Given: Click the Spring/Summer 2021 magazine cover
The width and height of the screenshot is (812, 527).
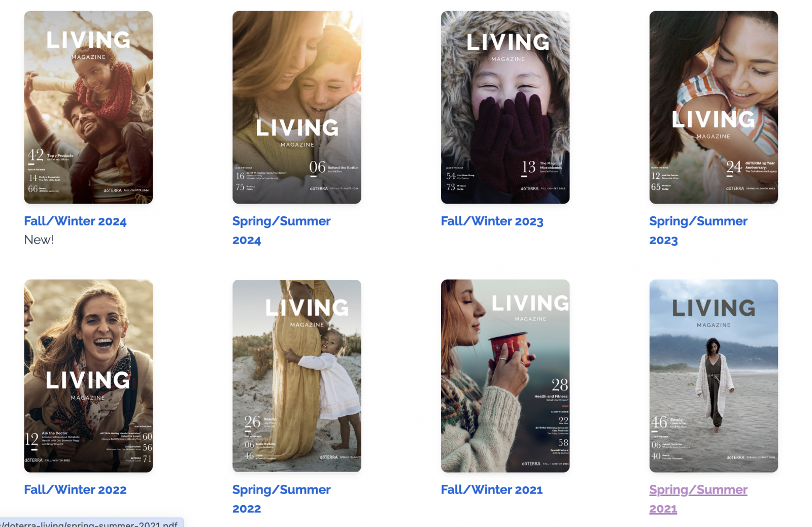Looking at the screenshot, I should tap(714, 376).
